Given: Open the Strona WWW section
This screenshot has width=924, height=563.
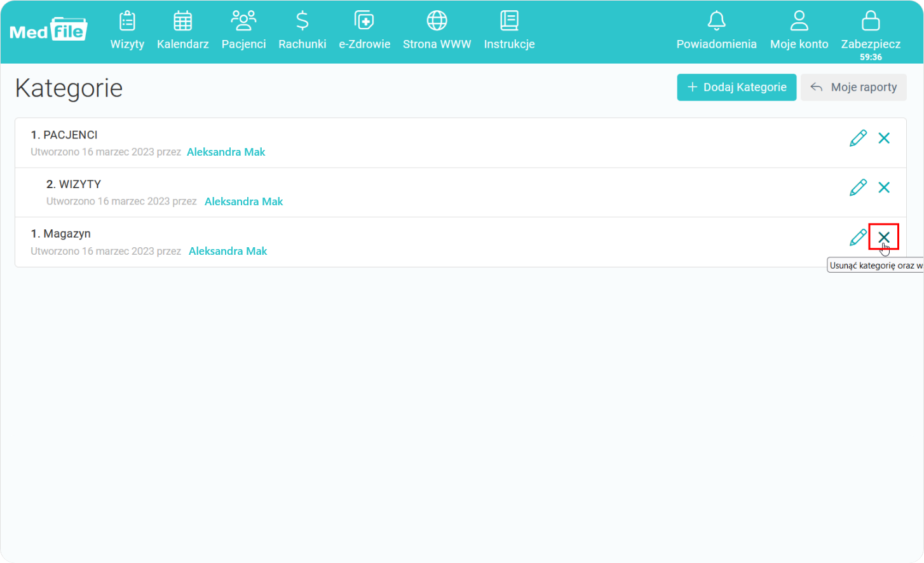Looking at the screenshot, I should (x=437, y=31).
